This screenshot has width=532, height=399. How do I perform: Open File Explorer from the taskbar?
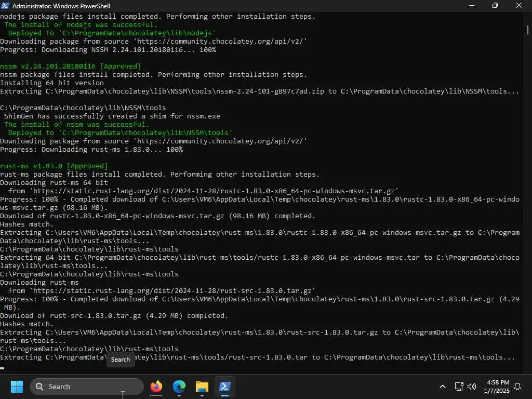point(202,387)
